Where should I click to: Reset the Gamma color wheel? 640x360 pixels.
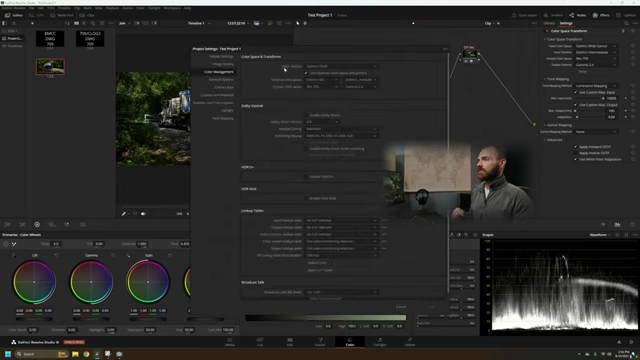pos(113,255)
